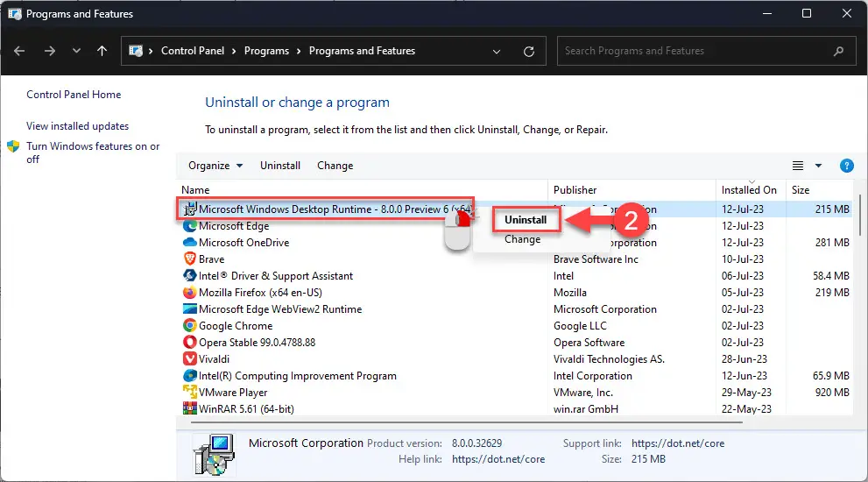Sort by the Installed On column
Image resolution: width=868 pixels, height=482 pixels.
[x=749, y=190]
